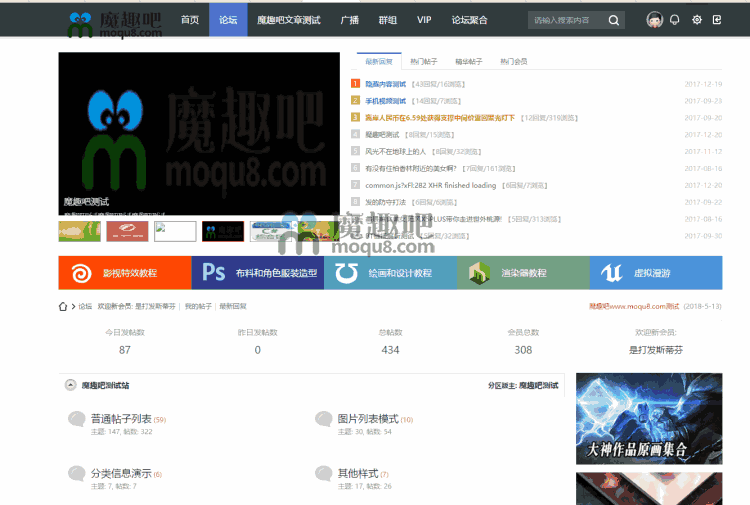Switch to the 热门帖子 tab
This screenshot has height=505, width=750.
(x=424, y=61)
